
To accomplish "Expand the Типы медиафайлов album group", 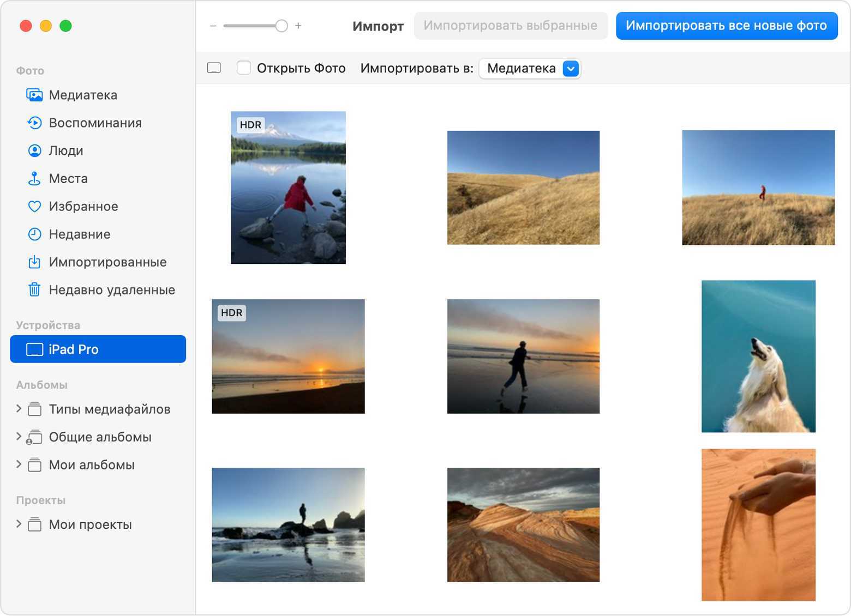I will click(x=19, y=409).
